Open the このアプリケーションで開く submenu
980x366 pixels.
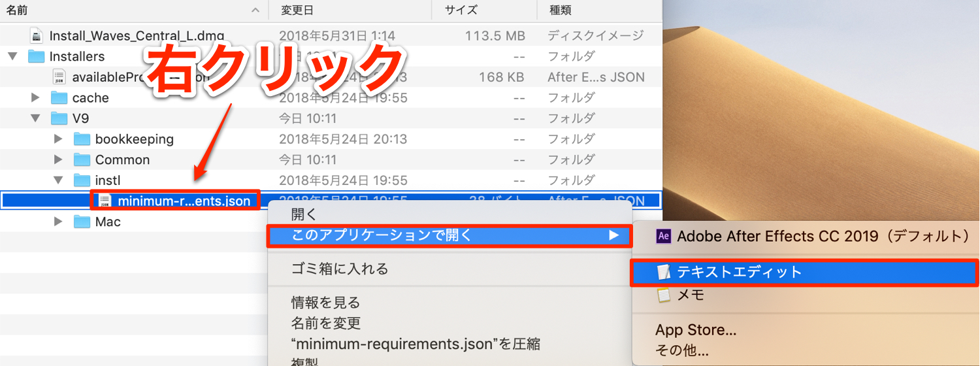(450, 235)
